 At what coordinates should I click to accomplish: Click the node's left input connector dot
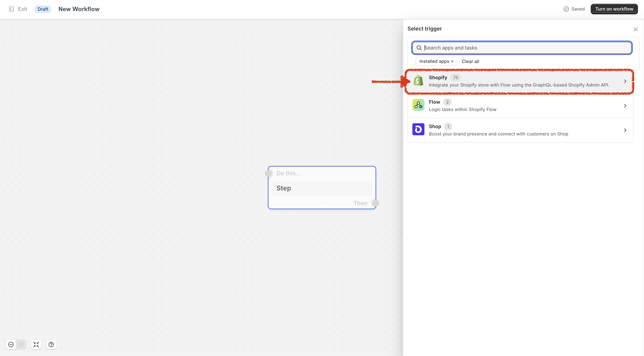tap(268, 173)
